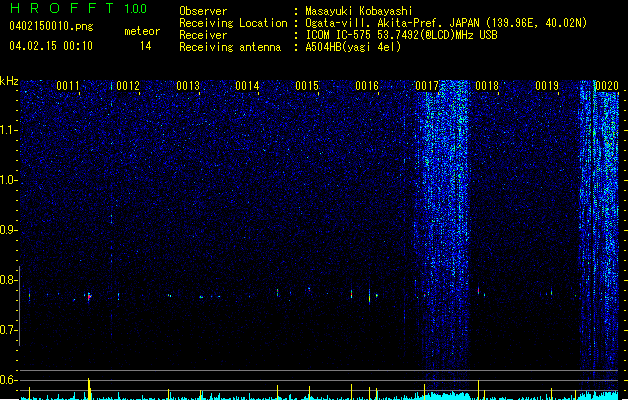The image size is (629, 400).
Task: Click the 0020 time marker
Action: tap(607, 86)
